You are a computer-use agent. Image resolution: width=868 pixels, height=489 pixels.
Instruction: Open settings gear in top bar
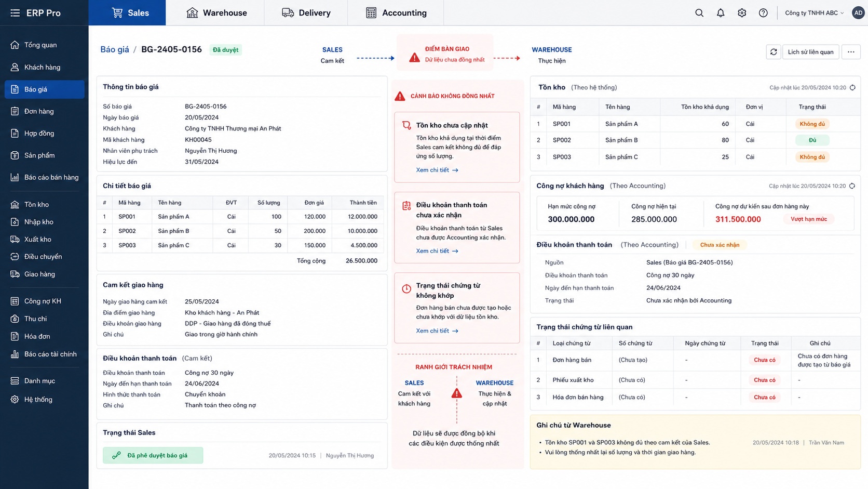[x=742, y=13]
